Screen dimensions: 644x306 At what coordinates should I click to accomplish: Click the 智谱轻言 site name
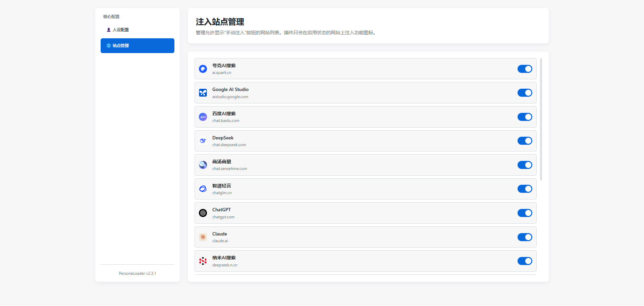(x=222, y=186)
